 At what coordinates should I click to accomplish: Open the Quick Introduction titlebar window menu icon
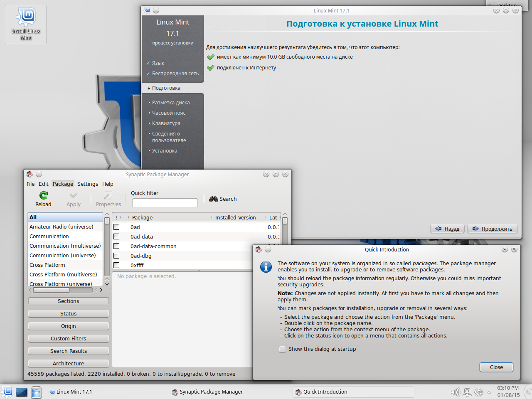[x=259, y=249]
